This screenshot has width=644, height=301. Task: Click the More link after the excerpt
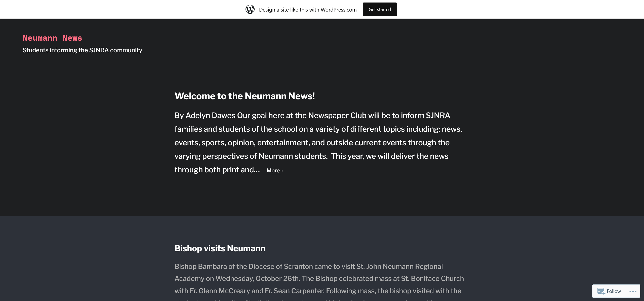(273, 171)
